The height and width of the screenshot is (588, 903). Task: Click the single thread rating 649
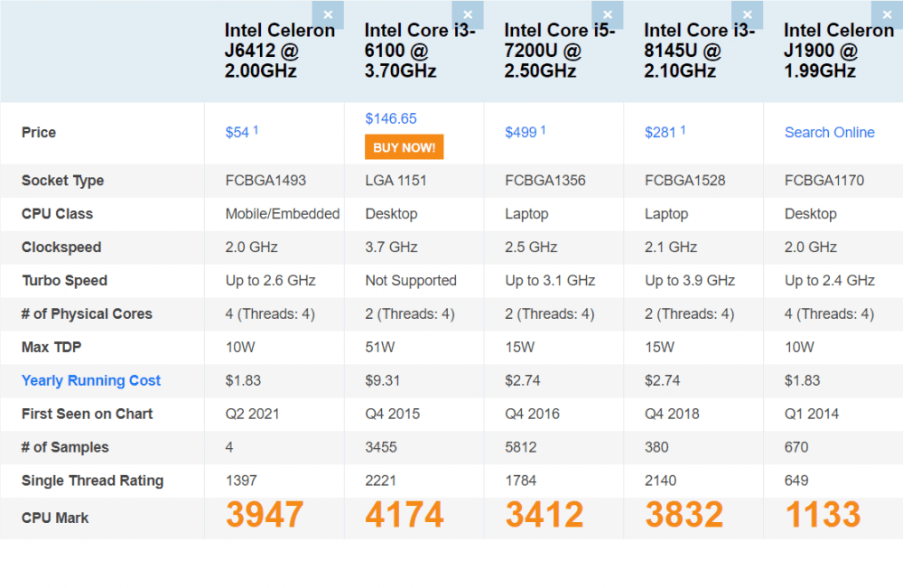click(796, 481)
